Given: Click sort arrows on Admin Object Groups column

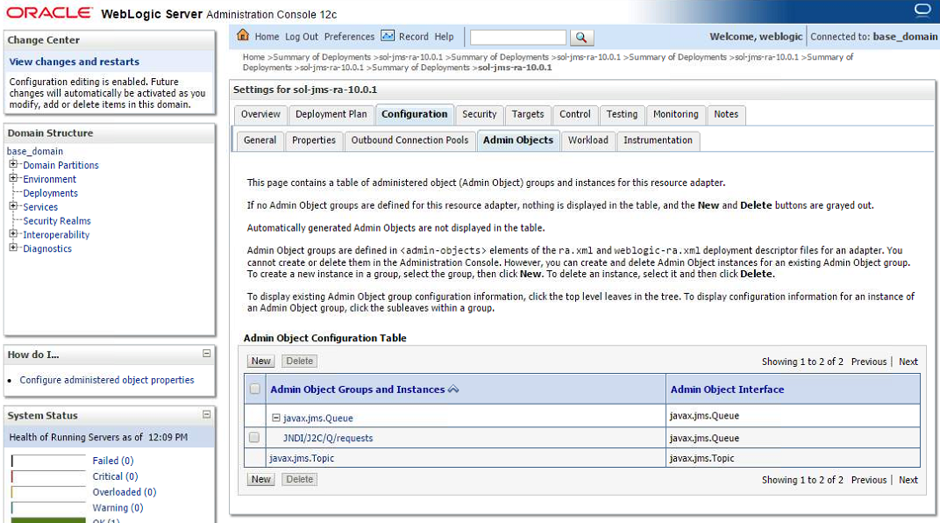Looking at the screenshot, I should coord(454,390).
